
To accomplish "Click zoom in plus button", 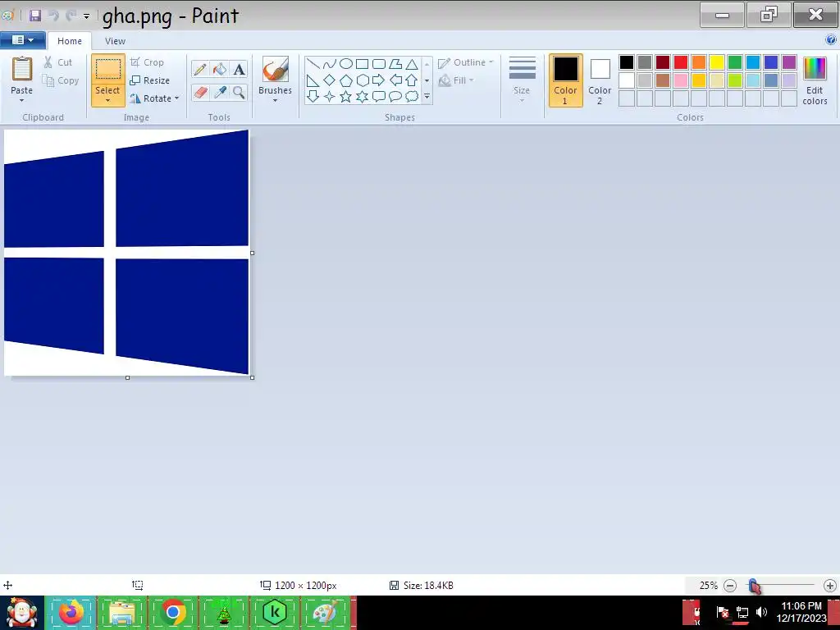I will [x=830, y=586].
